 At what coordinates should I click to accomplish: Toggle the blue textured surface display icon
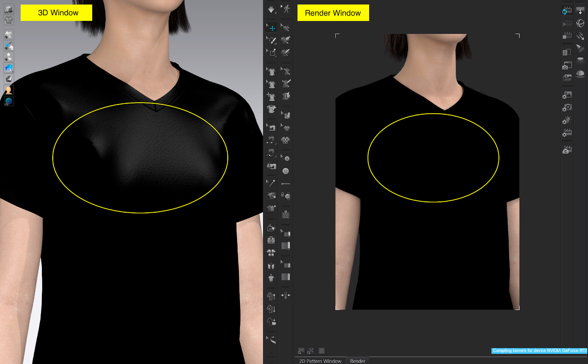point(9,68)
